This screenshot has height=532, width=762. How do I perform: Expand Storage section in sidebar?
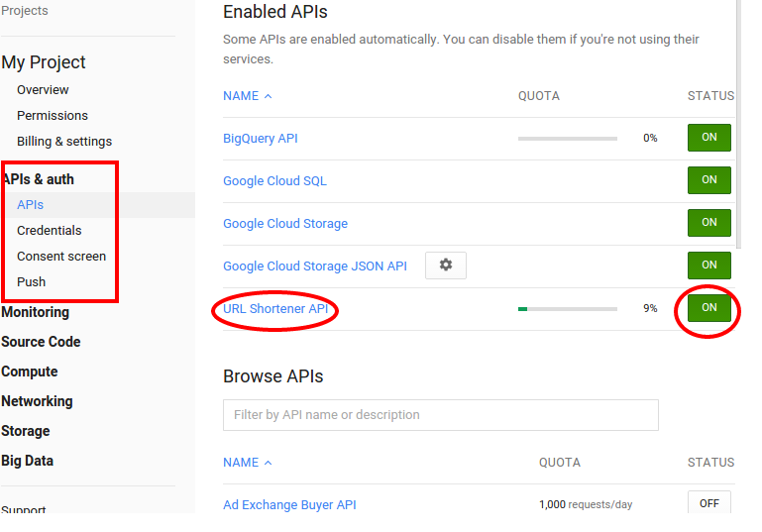[26, 431]
